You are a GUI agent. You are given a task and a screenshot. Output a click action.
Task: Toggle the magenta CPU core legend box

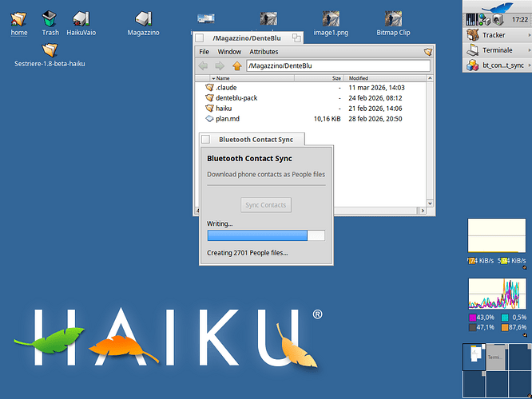[x=473, y=317]
